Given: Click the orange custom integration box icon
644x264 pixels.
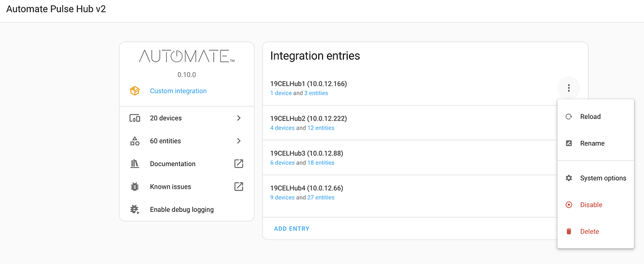Looking at the screenshot, I should 135,91.
